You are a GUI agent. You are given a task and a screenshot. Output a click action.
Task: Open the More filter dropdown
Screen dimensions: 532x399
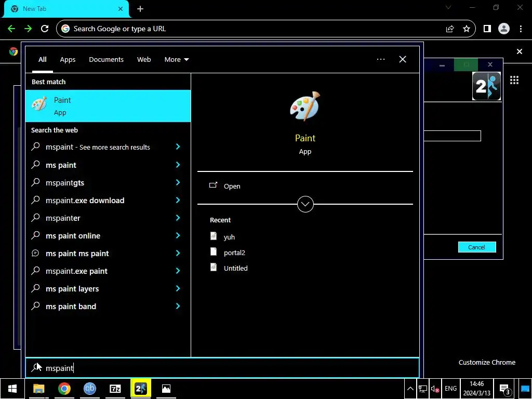coord(177,59)
